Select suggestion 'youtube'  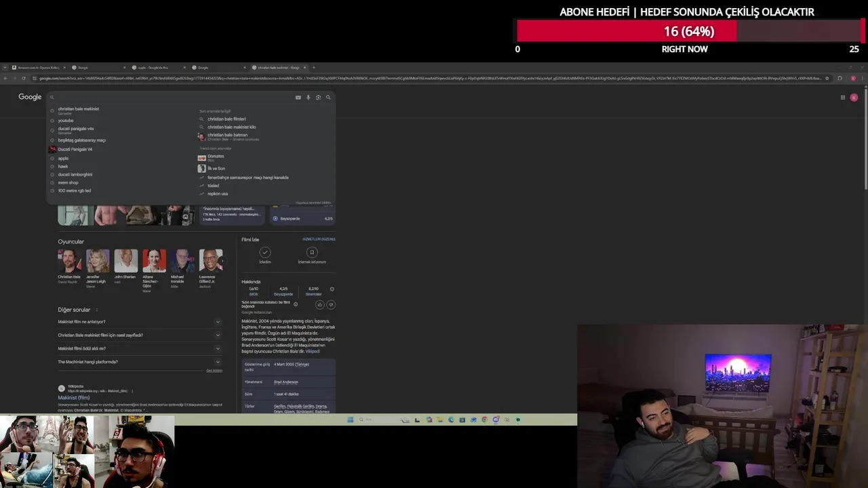[x=66, y=121]
